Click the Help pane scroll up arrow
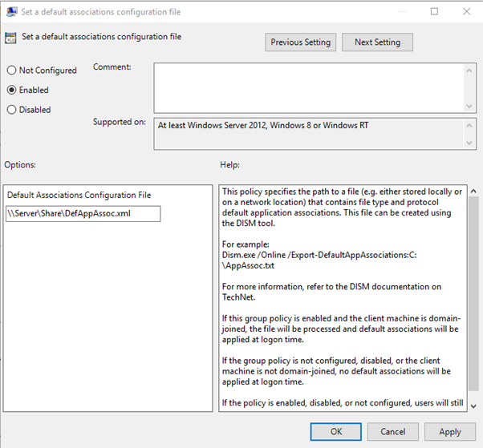This screenshot has width=483, height=448. [473, 191]
